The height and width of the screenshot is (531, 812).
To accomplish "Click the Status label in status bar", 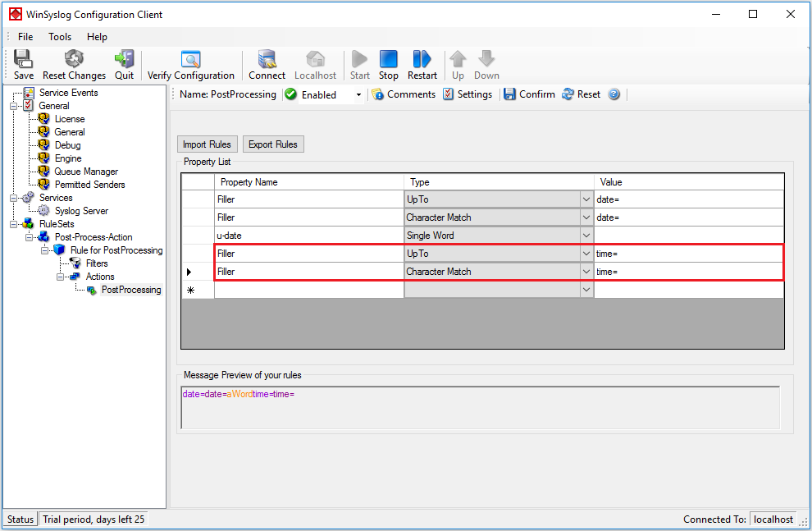I will [x=21, y=519].
